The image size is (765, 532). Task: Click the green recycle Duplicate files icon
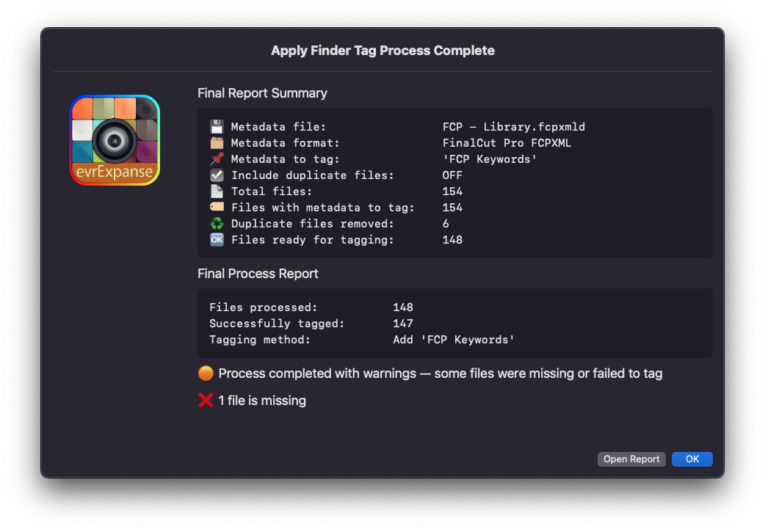pyautogui.click(x=217, y=224)
